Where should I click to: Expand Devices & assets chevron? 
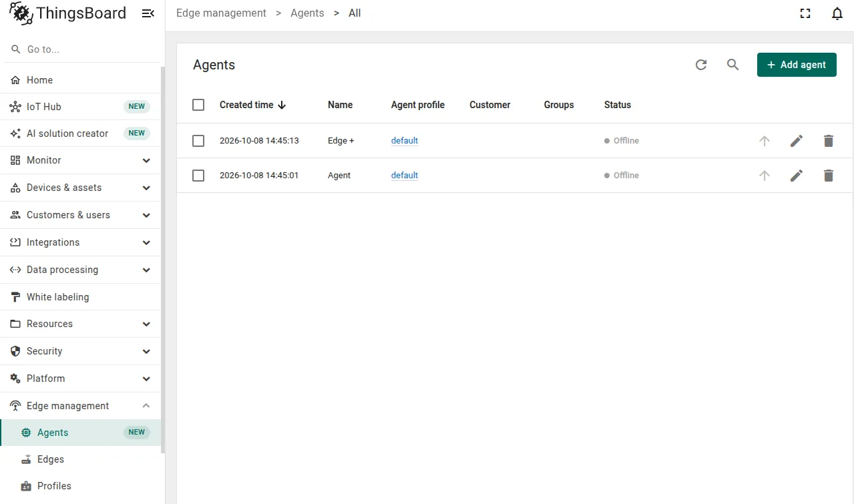tap(146, 188)
